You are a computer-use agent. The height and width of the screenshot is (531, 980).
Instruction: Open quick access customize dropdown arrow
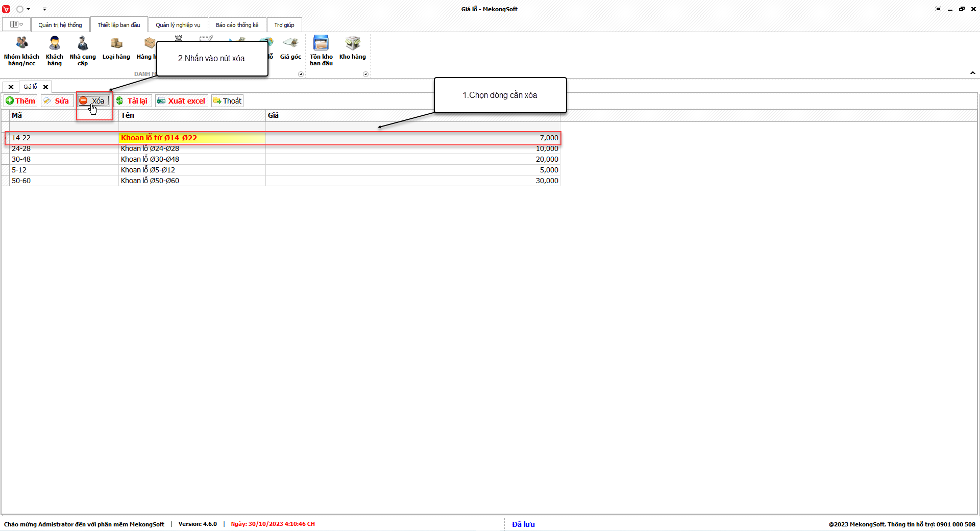pos(44,9)
